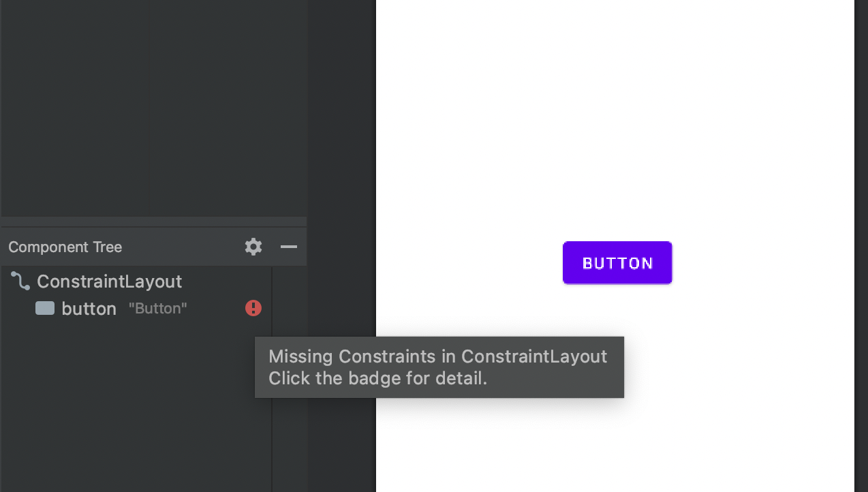The image size is (868, 492).
Task: Click the dark strip right of design canvas
Action: pyautogui.click(x=861, y=245)
